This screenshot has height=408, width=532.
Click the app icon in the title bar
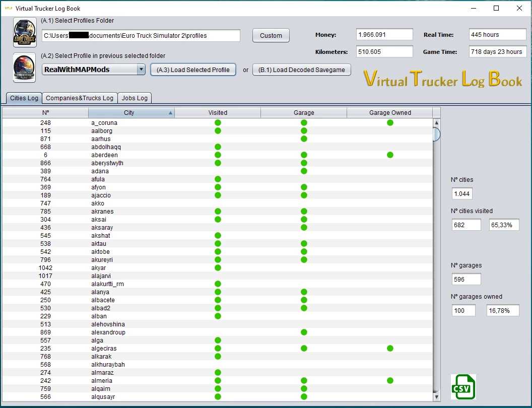coord(8,8)
